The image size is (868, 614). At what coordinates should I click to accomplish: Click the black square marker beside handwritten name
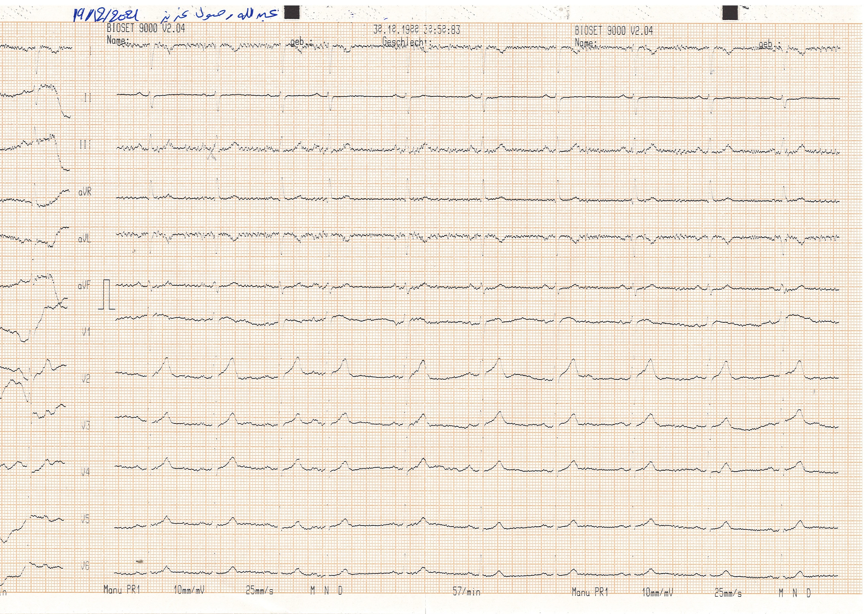(291, 12)
